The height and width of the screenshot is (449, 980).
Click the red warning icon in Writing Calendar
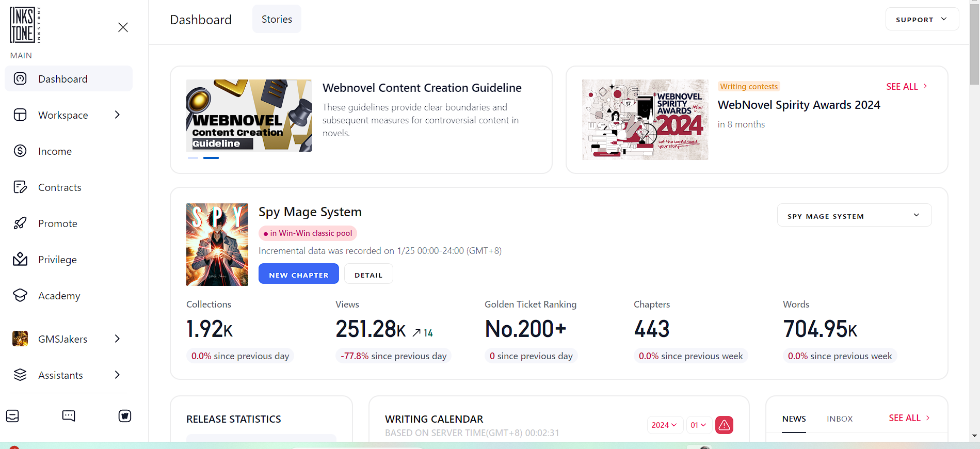[x=724, y=425]
